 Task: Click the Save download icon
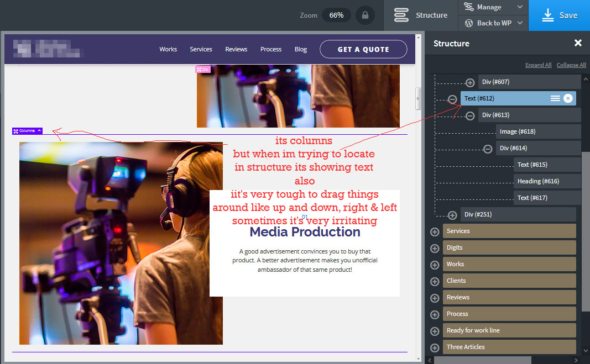tap(547, 15)
